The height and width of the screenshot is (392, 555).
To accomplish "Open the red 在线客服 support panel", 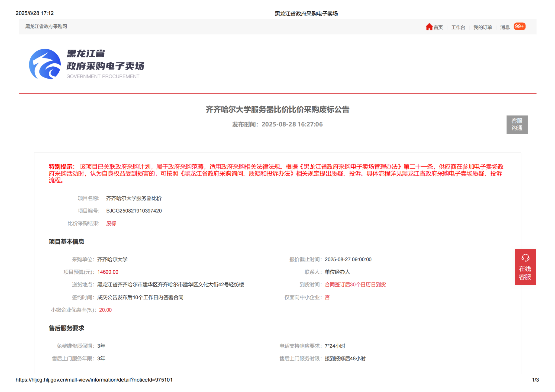I will [525, 273].
